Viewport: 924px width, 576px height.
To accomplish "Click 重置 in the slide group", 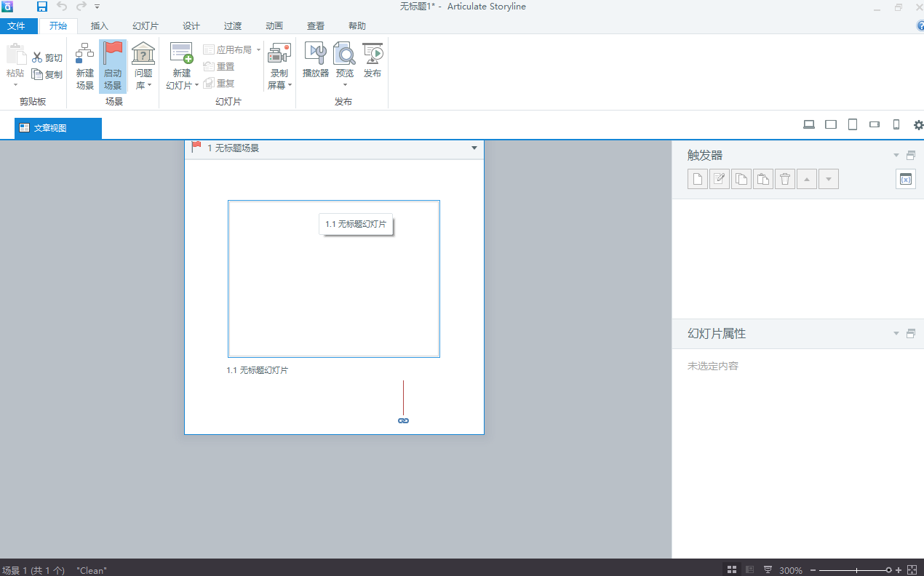I will [219, 66].
